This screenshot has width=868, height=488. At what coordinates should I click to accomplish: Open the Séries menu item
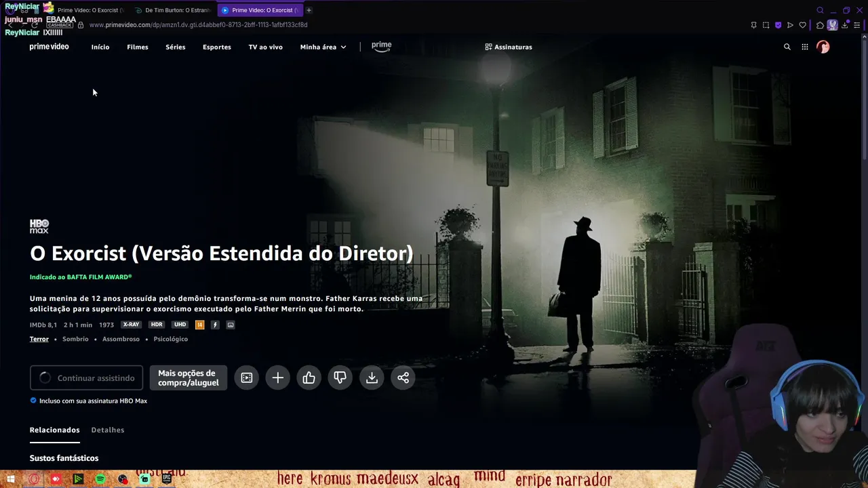(x=176, y=47)
